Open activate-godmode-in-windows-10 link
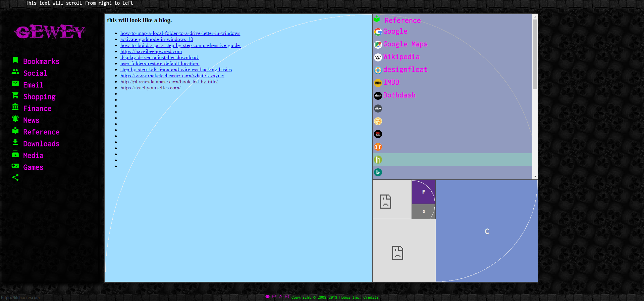The height and width of the screenshot is (301, 644). coord(157,39)
